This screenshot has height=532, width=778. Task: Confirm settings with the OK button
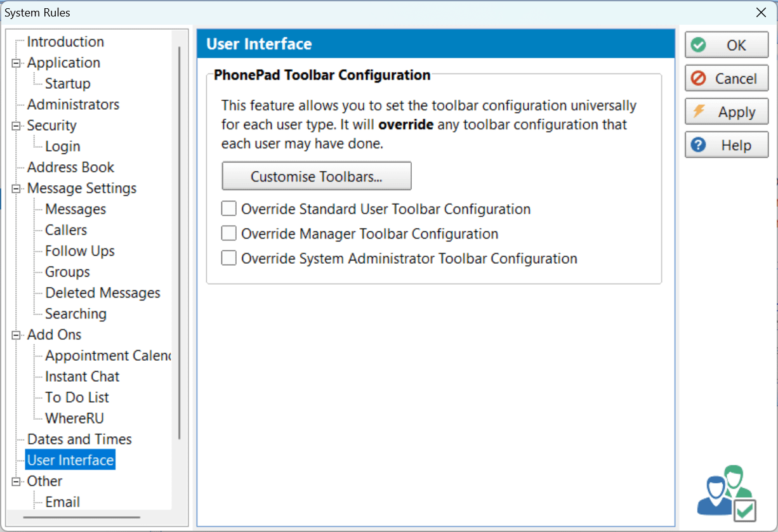(727, 45)
